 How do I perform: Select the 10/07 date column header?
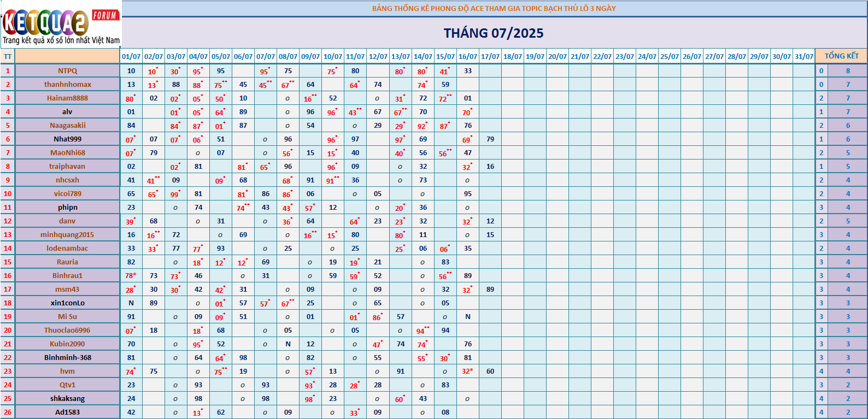point(333,56)
